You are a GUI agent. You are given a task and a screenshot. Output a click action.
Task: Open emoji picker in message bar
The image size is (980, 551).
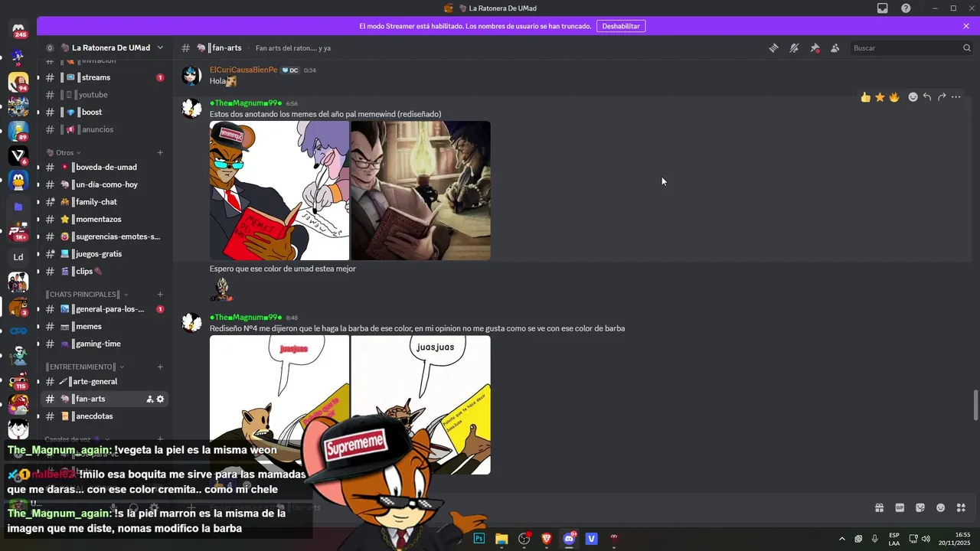(x=941, y=507)
